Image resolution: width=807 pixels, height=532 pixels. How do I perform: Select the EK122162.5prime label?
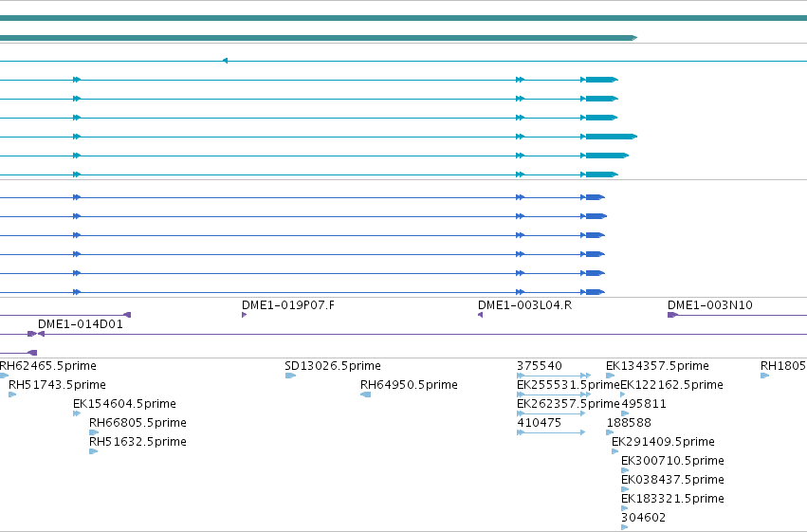(x=671, y=385)
